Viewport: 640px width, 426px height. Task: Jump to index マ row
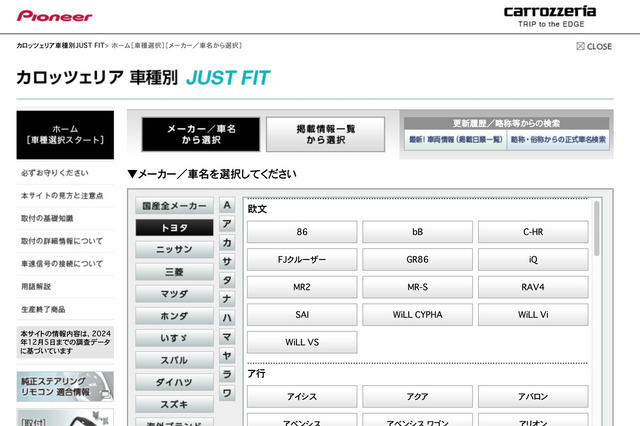[227, 337]
